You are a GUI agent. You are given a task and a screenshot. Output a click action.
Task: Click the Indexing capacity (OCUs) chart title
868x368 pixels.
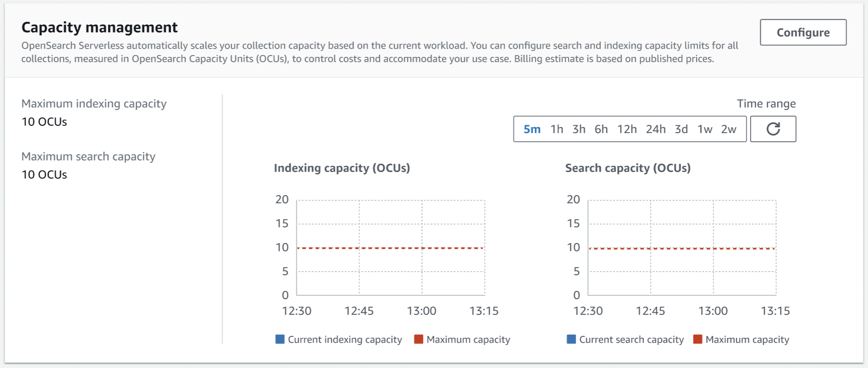[x=342, y=168]
